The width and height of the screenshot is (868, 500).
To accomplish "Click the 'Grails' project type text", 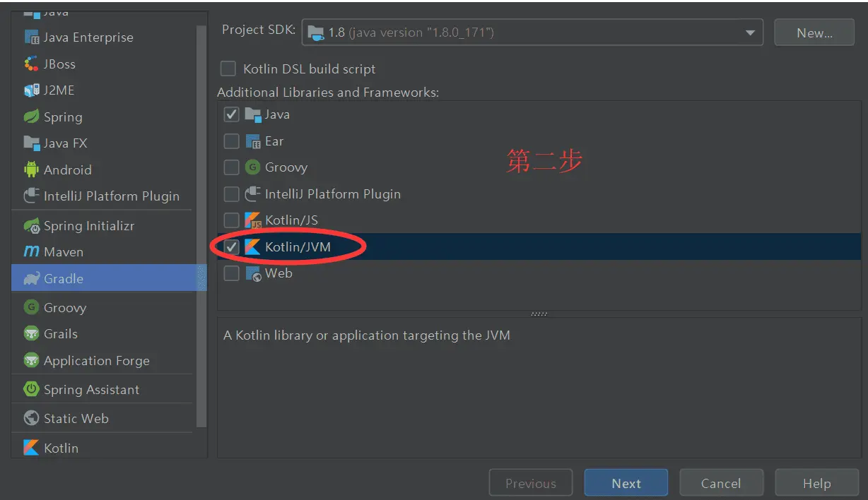I will (61, 333).
